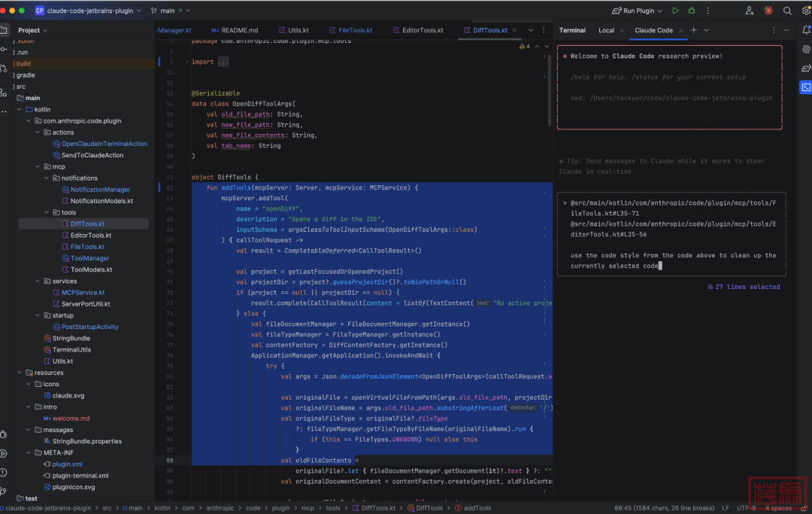The height and width of the screenshot is (514, 812).
Task: Close the DiffTools.kt editor tab
Action: click(x=514, y=30)
